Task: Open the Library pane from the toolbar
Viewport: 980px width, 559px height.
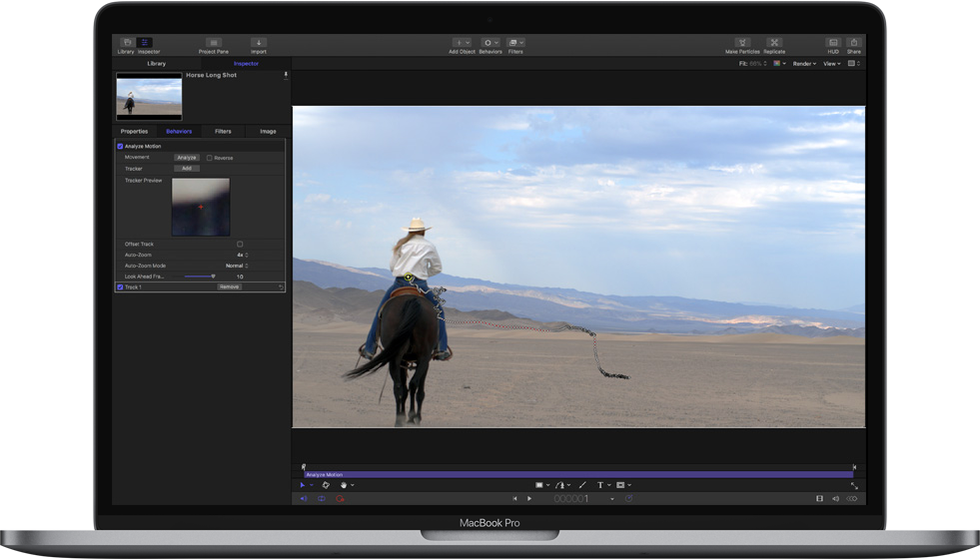Action: (126, 43)
